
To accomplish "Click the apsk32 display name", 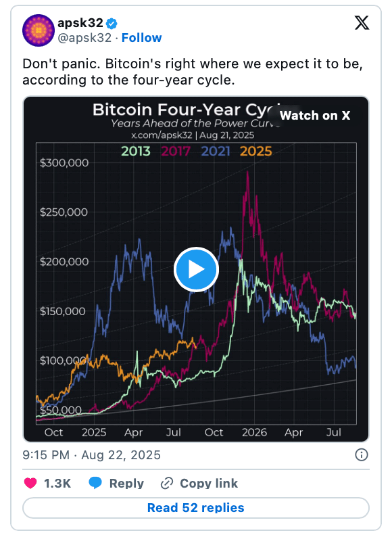I will (x=80, y=23).
